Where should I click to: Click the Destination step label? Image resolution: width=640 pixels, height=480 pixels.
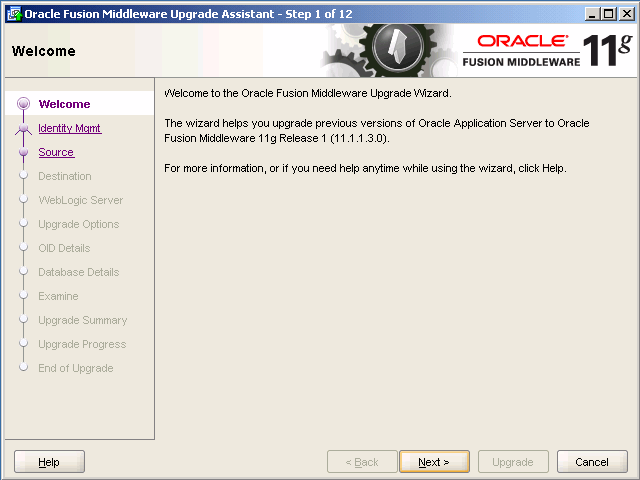(x=64, y=176)
